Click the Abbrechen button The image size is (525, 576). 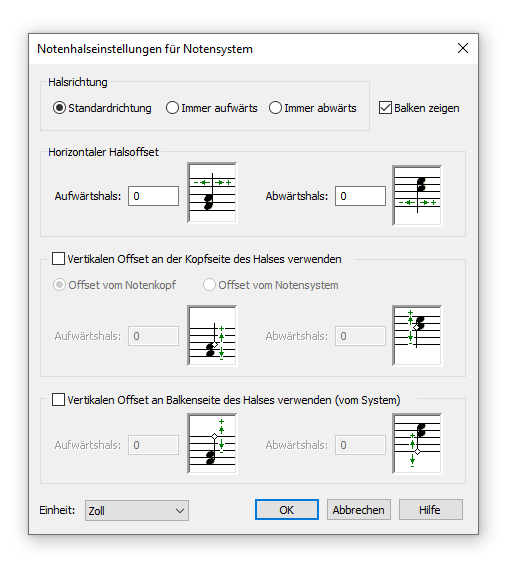coord(359,510)
